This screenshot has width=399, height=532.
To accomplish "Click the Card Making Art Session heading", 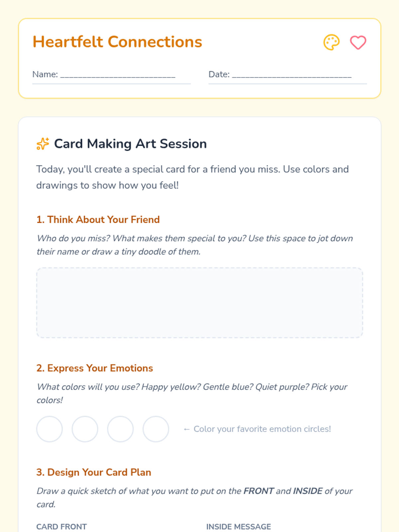I will point(130,144).
